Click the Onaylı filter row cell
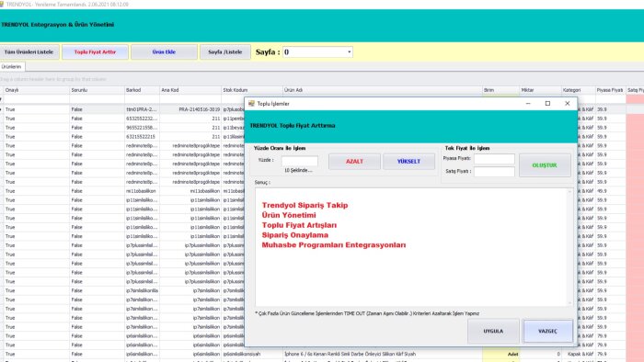The width and height of the screenshot is (644, 362). click(36, 99)
